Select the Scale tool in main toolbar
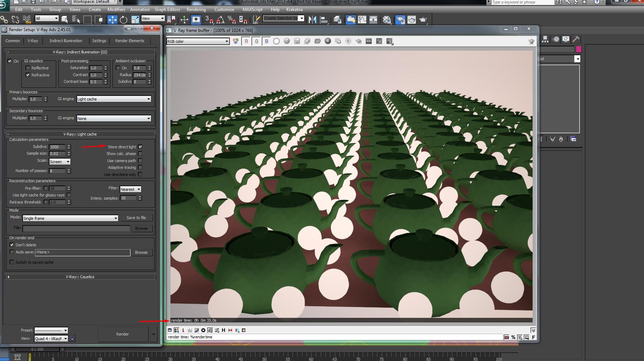 coord(135,19)
